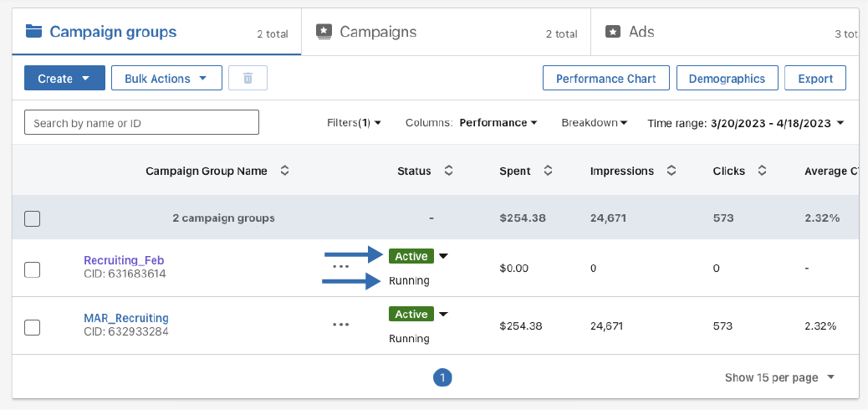Open the Show 15 per page selector
The image size is (868, 410).
(x=779, y=377)
